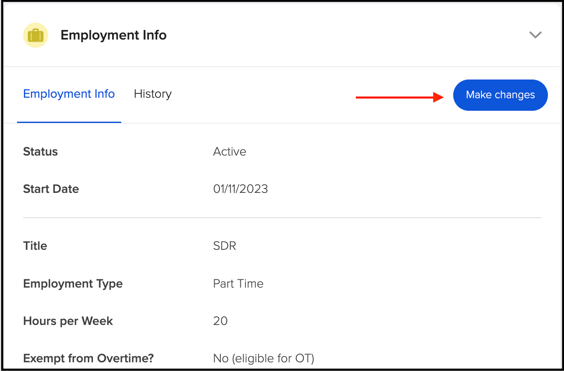Click the 01/11/2023 start date value
Viewport: 564px width, 371px height.
pos(241,189)
